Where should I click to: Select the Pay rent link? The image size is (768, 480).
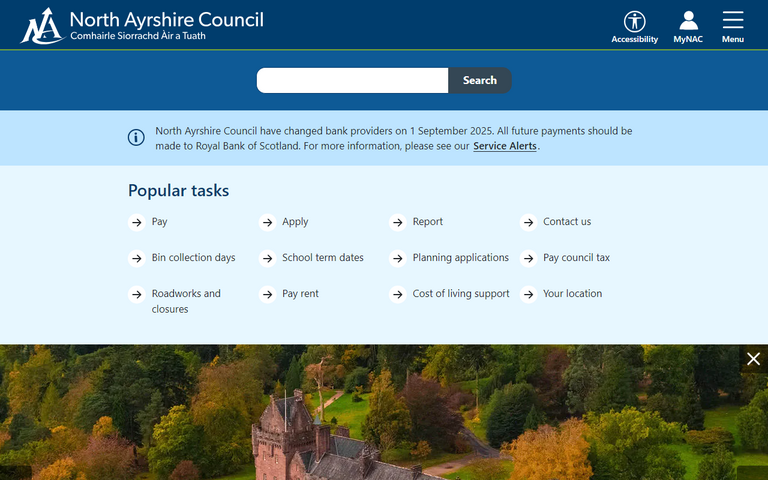(x=300, y=294)
